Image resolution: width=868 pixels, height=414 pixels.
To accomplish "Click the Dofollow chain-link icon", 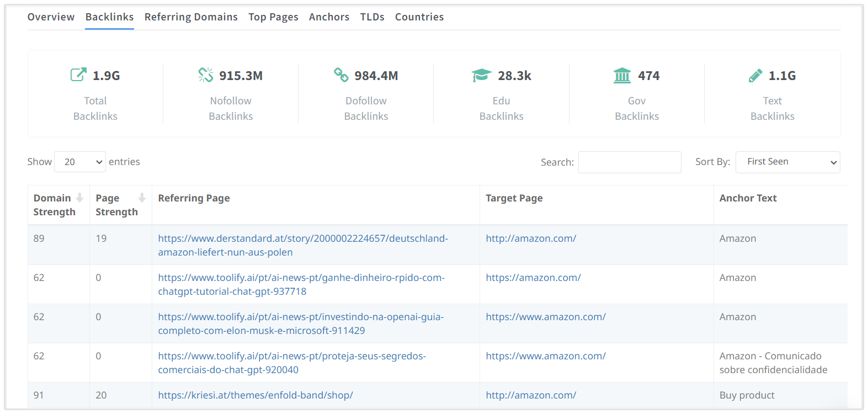I will pyautogui.click(x=341, y=75).
